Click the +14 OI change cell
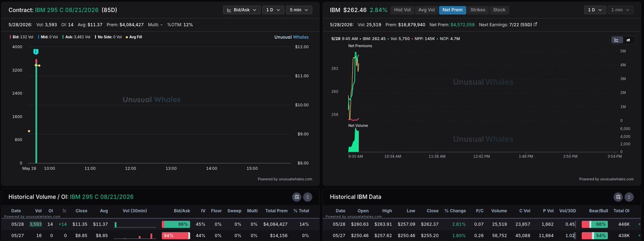 coord(62,224)
